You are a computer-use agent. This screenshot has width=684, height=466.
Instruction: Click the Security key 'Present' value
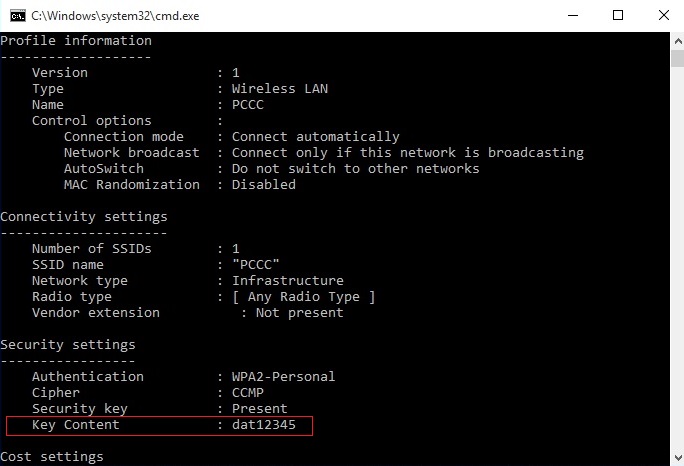pyautogui.click(x=260, y=409)
